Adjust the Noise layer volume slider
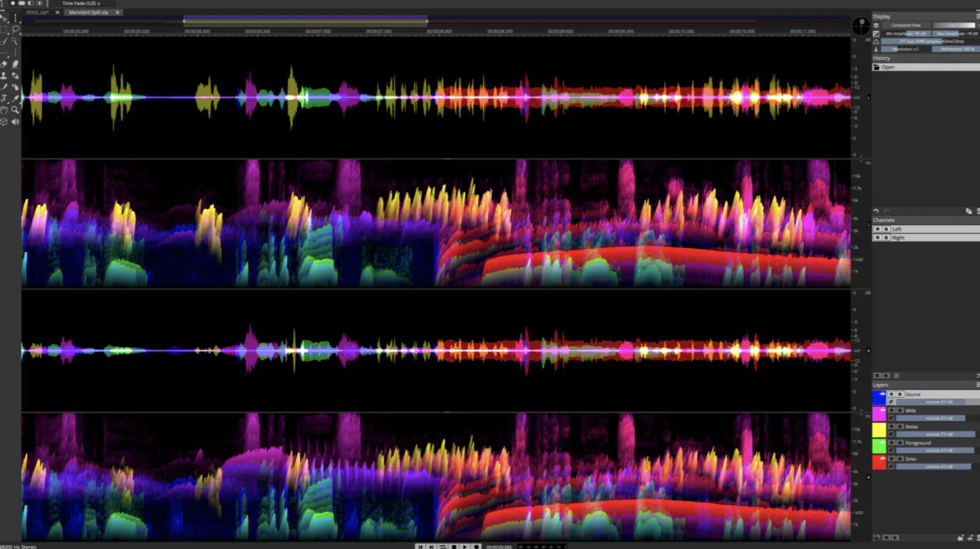 938,434
